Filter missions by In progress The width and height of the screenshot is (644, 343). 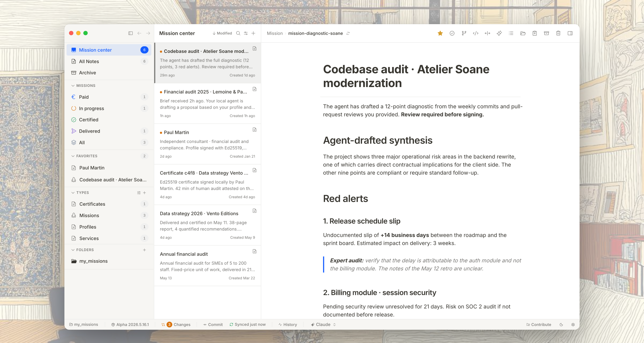point(109,108)
